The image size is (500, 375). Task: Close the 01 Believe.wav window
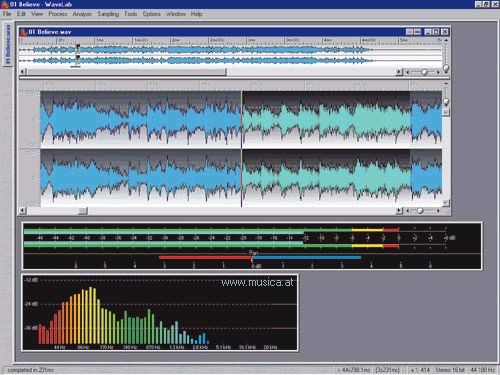(445, 32)
